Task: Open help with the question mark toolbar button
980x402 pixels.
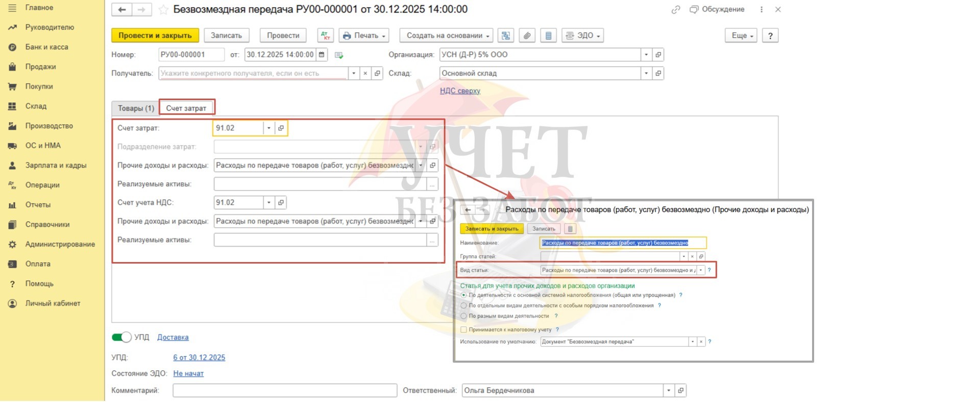Action: click(x=770, y=36)
